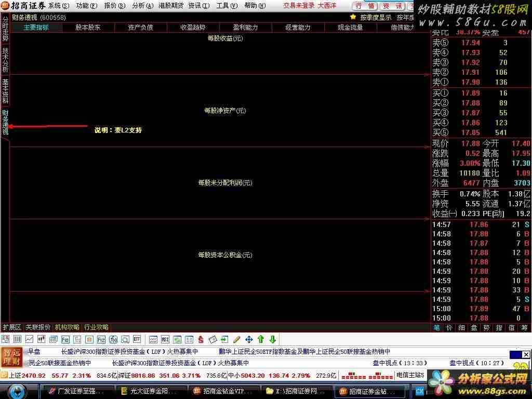
Task: Open the intraday line chart icon
Action: click(29, 339)
